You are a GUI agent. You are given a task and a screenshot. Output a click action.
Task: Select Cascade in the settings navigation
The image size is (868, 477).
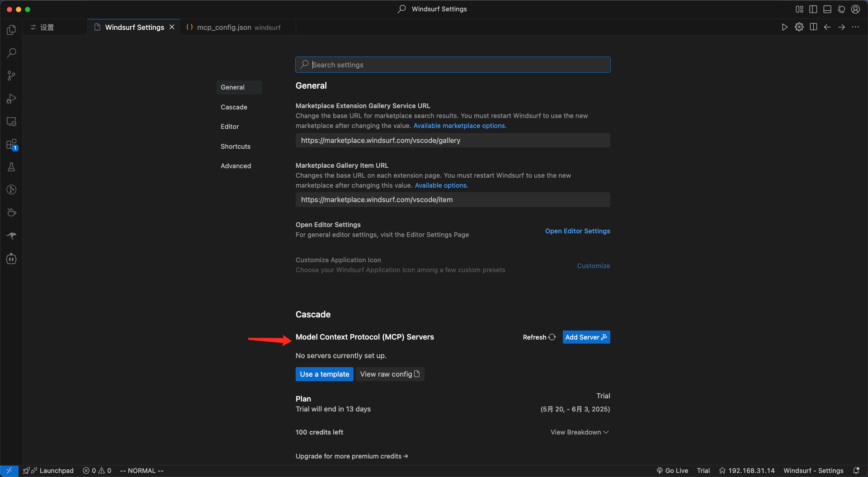(x=234, y=107)
